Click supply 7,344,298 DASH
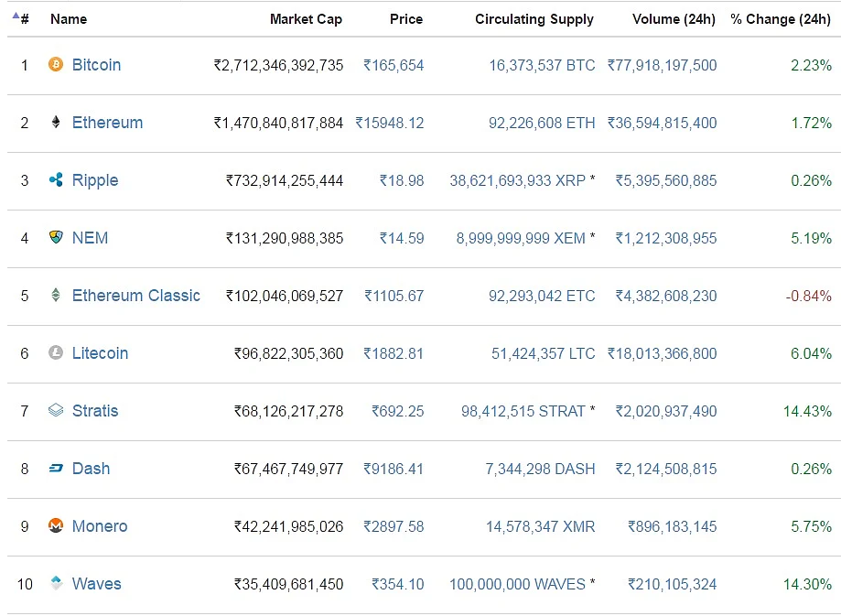This screenshot has height=616, width=841. pos(540,469)
